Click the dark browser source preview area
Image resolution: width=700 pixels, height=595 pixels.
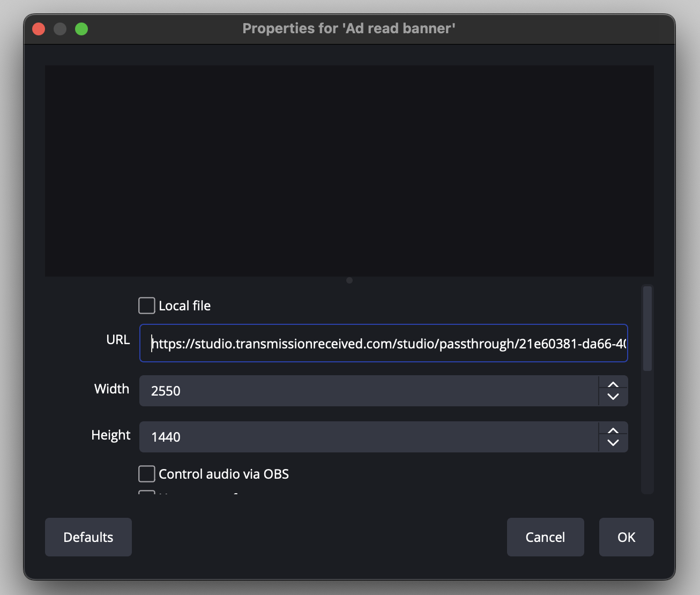pos(349,171)
